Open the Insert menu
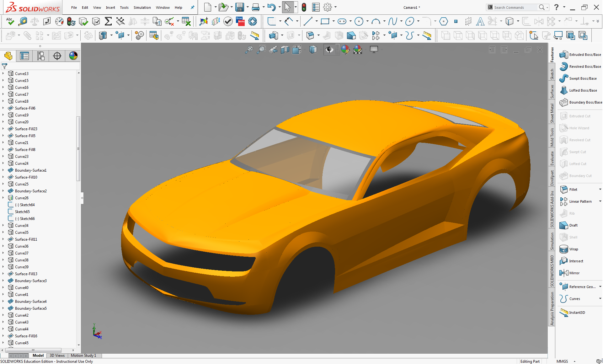This screenshot has height=364, width=603. [x=110, y=8]
